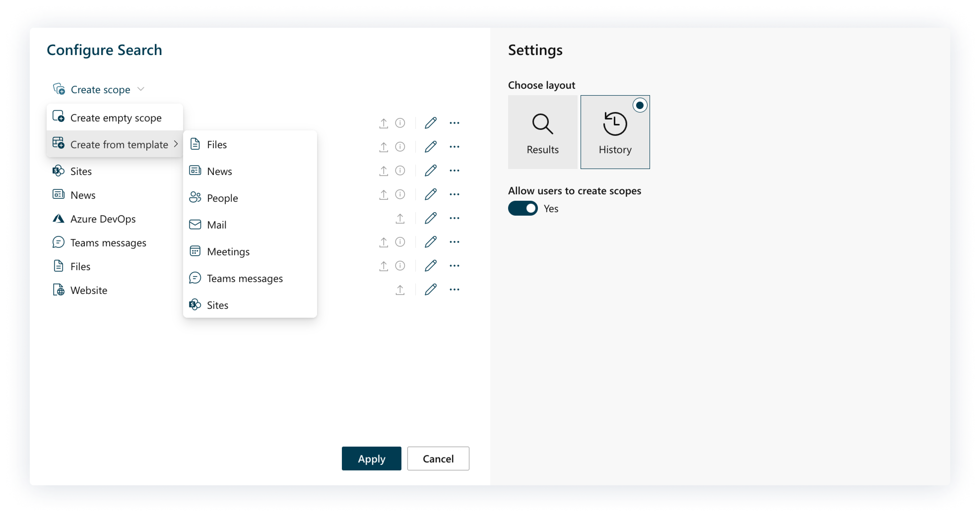Screen dimensions: 980x517
Task: Click the chevron next to Create scope
Action: point(141,89)
